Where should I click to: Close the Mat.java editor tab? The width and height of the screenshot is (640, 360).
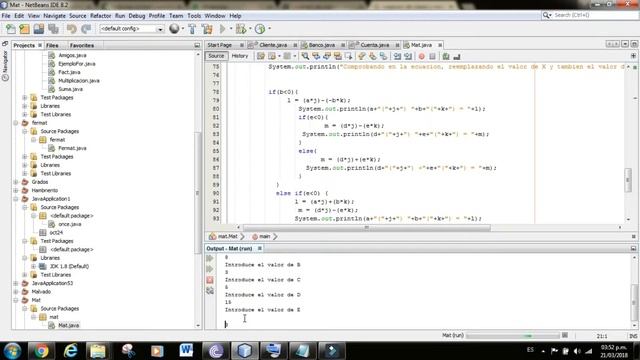[x=440, y=45]
